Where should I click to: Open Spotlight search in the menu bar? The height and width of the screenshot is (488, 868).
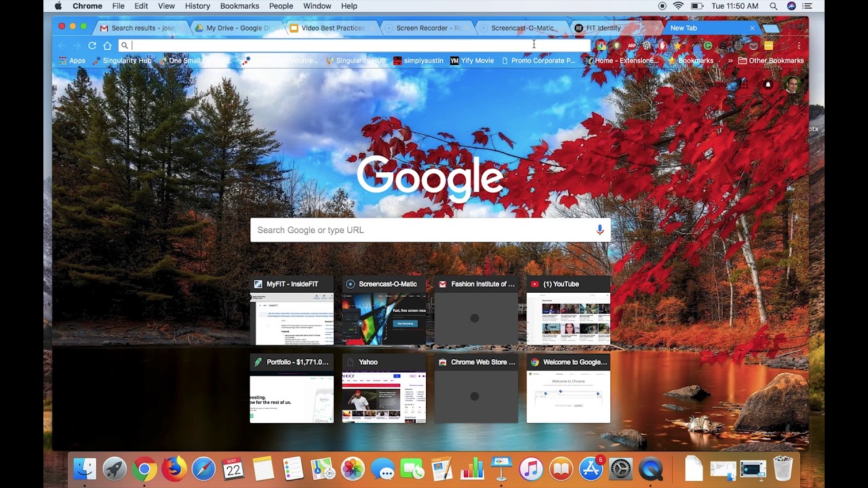point(774,6)
